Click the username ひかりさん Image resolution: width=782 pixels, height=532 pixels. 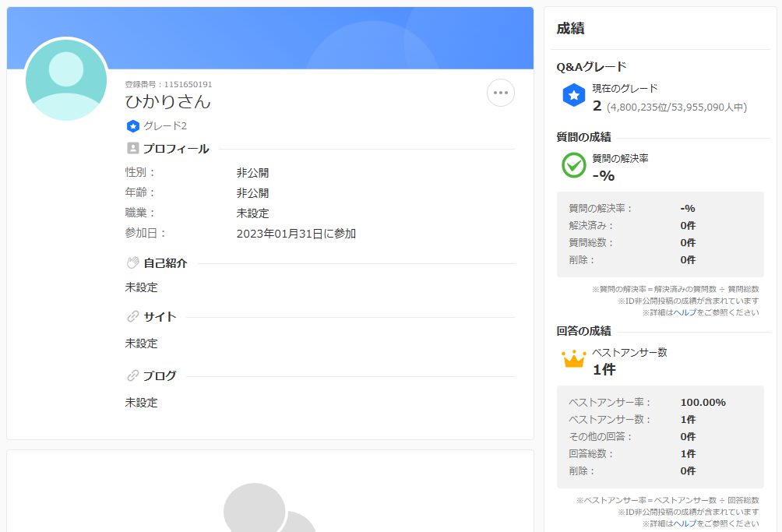click(x=168, y=102)
